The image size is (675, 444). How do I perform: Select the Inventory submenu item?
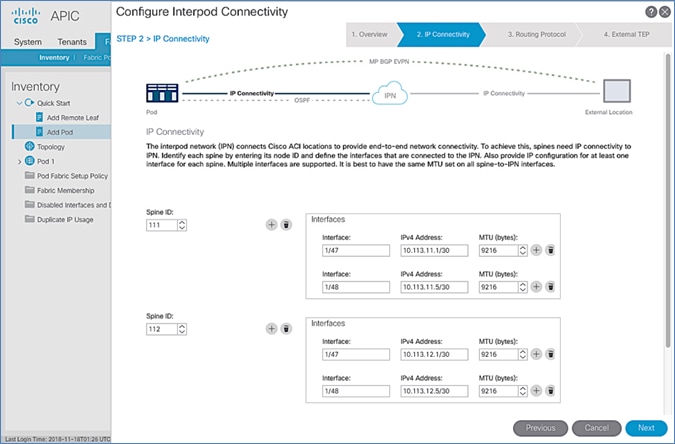(x=54, y=57)
